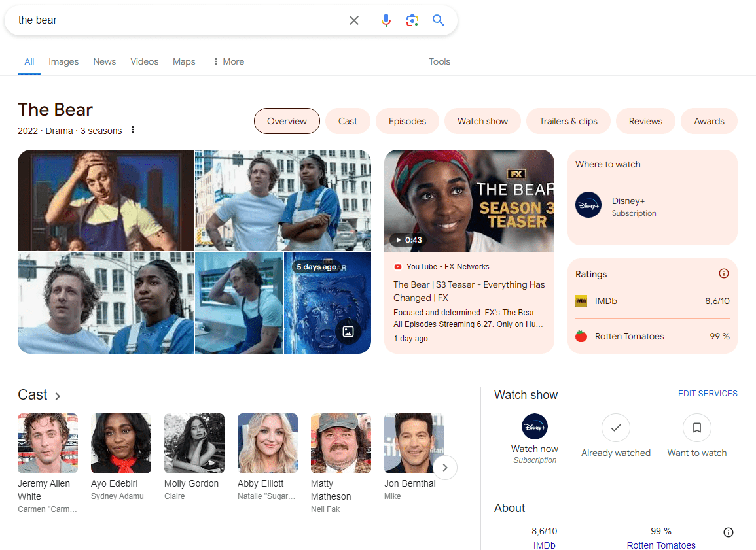Screen dimensions: 756x550
Task: Switch to the Videos tab
Action: [x=144, y=61]
